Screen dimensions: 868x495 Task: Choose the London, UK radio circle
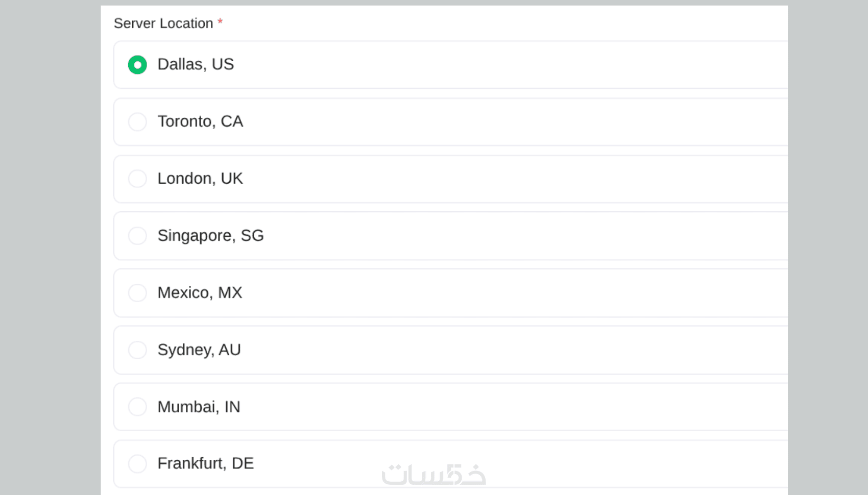pyautogui.click(x=137, y=179)
